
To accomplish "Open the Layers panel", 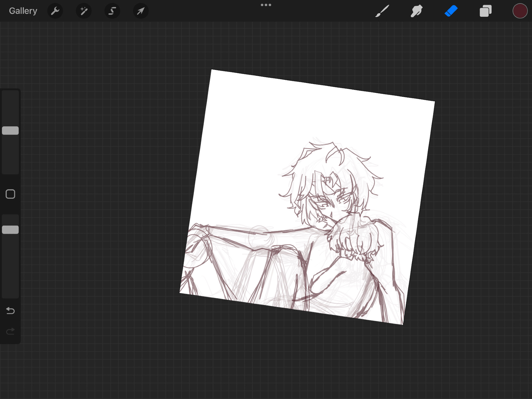I will [485, 11].
